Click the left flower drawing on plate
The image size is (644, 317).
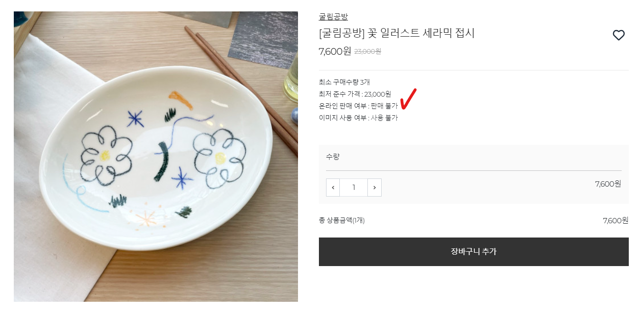point(103,155)
